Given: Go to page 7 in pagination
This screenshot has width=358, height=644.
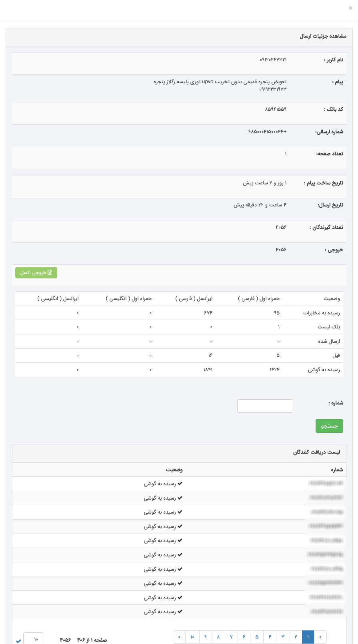Looking at the screenshot, I should click(231, 637).
